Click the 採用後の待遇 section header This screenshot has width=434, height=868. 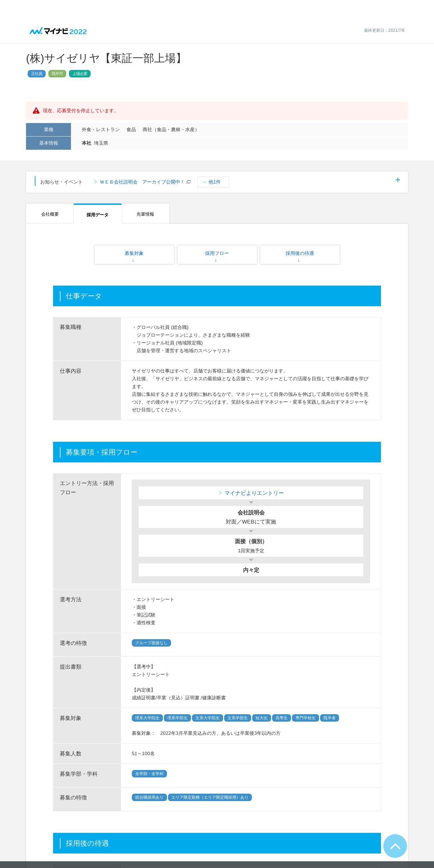click(x=217, y=843)
